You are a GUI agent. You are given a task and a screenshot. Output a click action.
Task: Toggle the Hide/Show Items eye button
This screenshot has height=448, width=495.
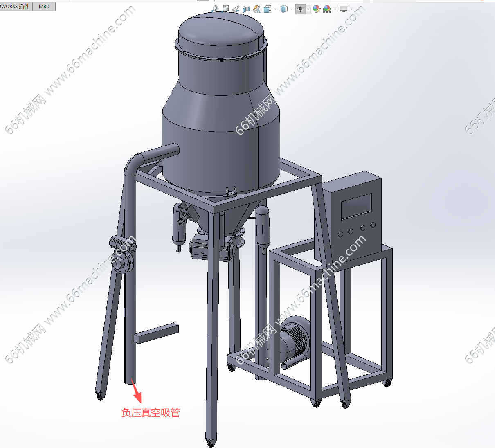click(300, 9)
